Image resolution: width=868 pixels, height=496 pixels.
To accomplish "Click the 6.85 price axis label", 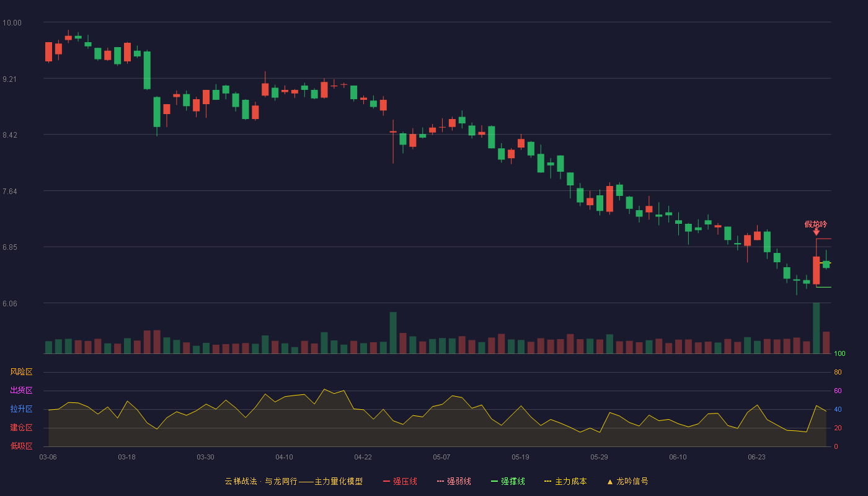I will pos(10,247).
